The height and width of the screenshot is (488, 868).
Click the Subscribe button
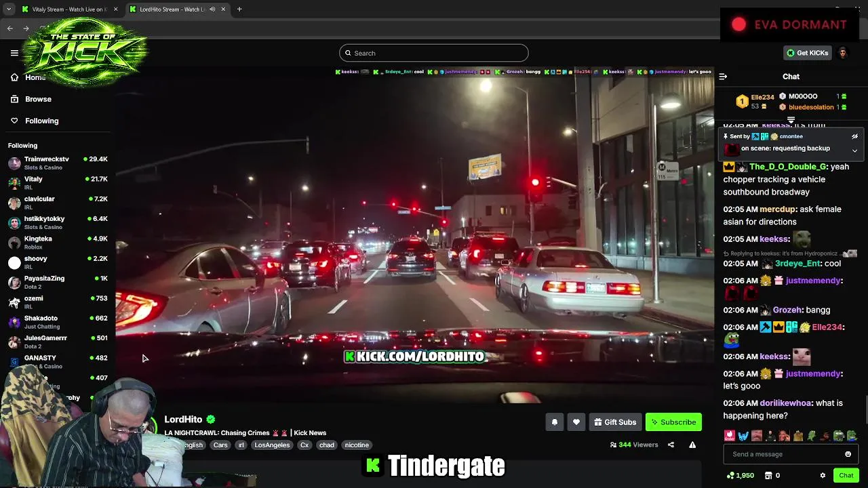(673, 422)
